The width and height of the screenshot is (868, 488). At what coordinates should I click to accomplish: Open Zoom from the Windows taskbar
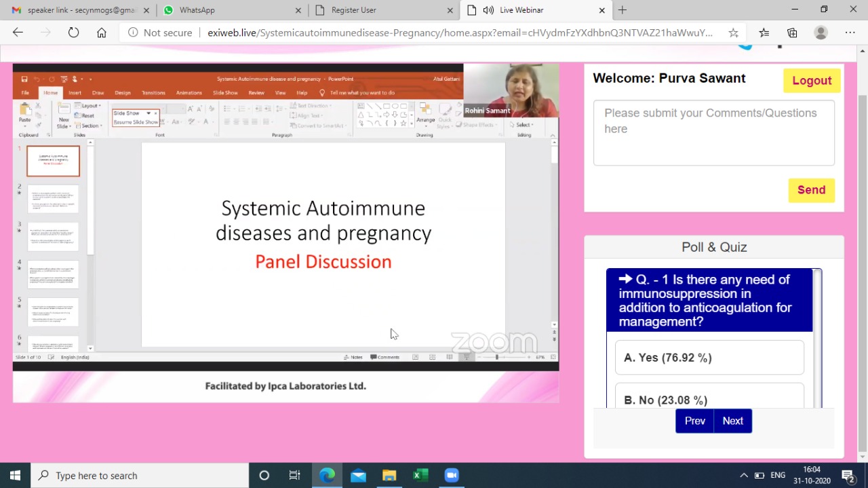pyautogui.click(x=452, y=475)
